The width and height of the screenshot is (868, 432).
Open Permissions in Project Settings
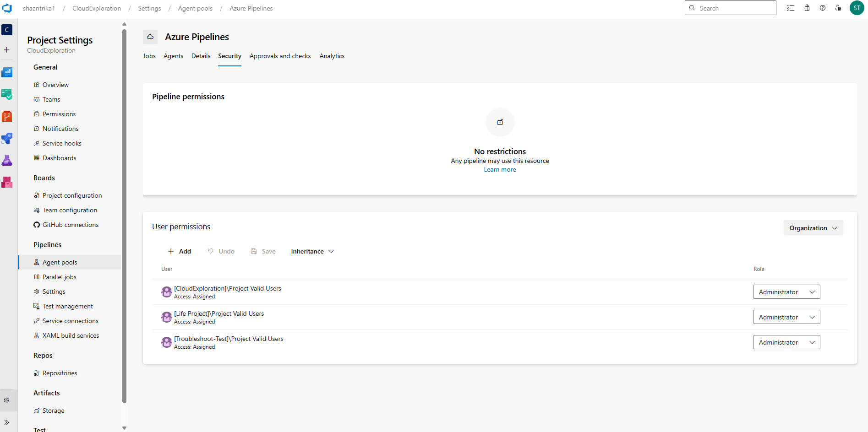coord(70,114)
